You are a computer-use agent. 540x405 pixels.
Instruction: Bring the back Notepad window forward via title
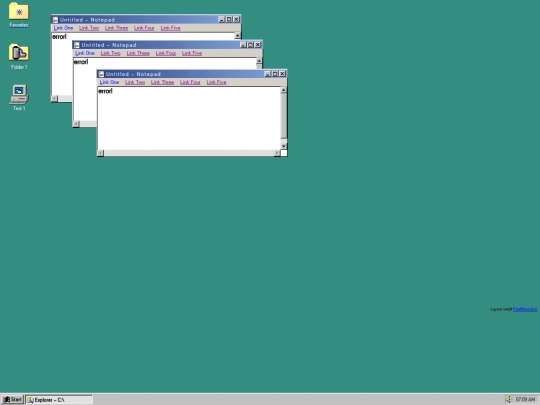(x=146, y=20)
